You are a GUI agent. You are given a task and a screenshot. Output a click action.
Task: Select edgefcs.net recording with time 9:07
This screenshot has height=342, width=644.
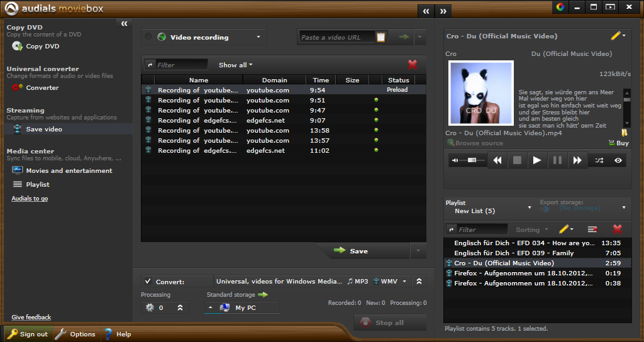click(x=284, y=120)
